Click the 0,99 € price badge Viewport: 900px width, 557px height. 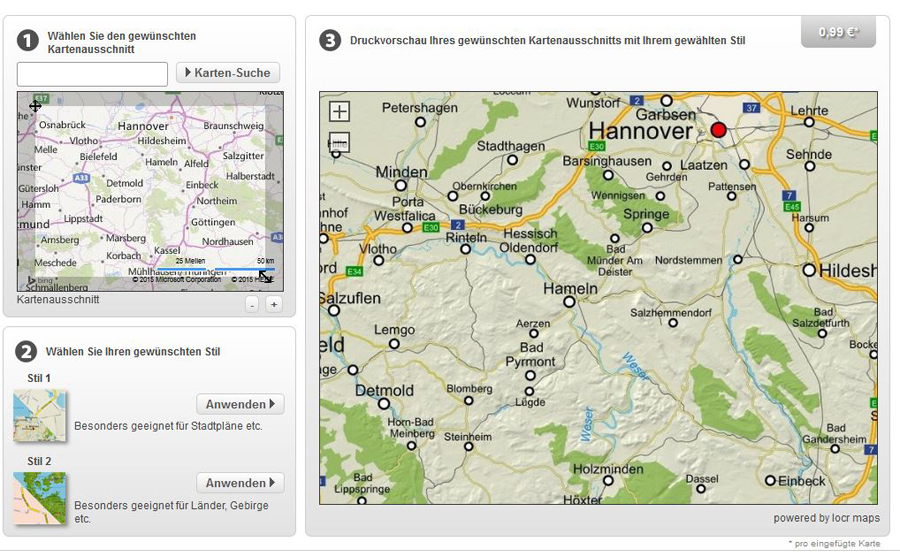(838, 32)
